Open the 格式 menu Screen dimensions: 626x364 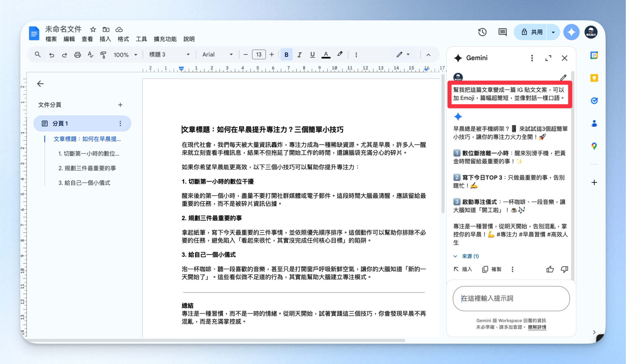123,39
